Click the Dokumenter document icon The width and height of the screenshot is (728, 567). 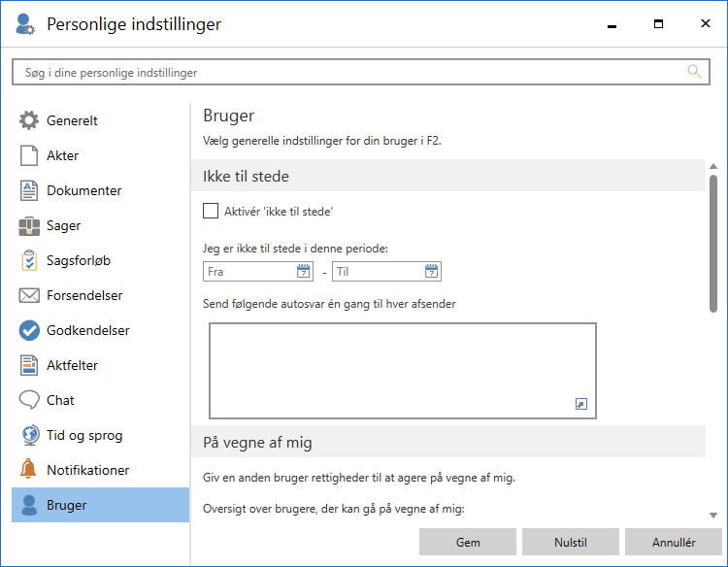29,190
